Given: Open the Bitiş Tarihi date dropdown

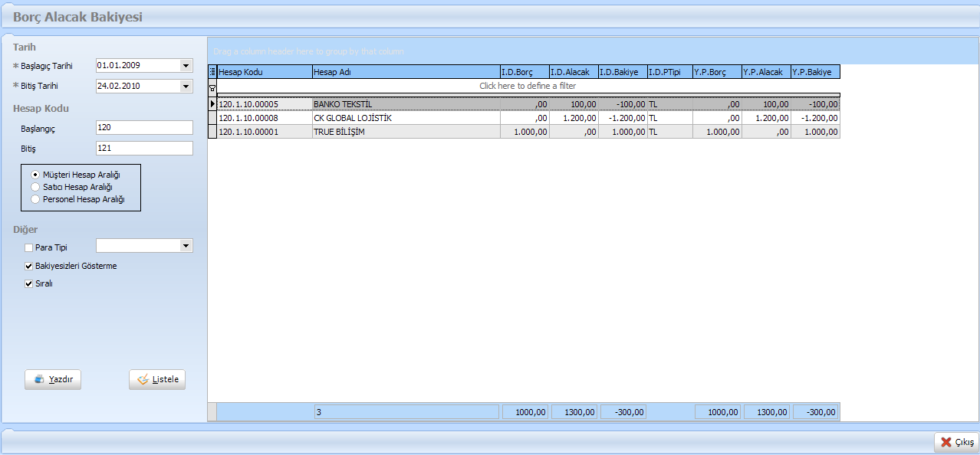Looking at the screenshot, I should click(186, 87).
